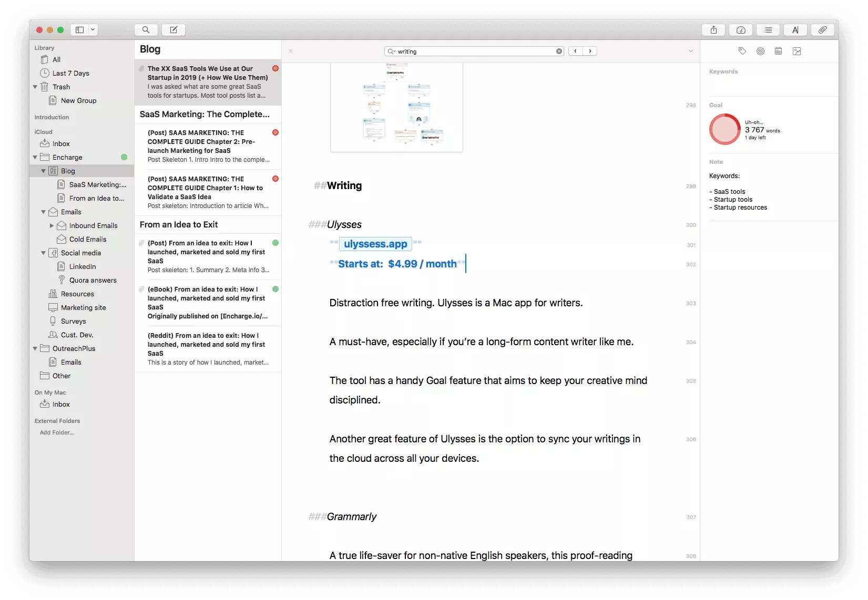Select the goal target icon
Screen dimensions: 868x600
760,51
